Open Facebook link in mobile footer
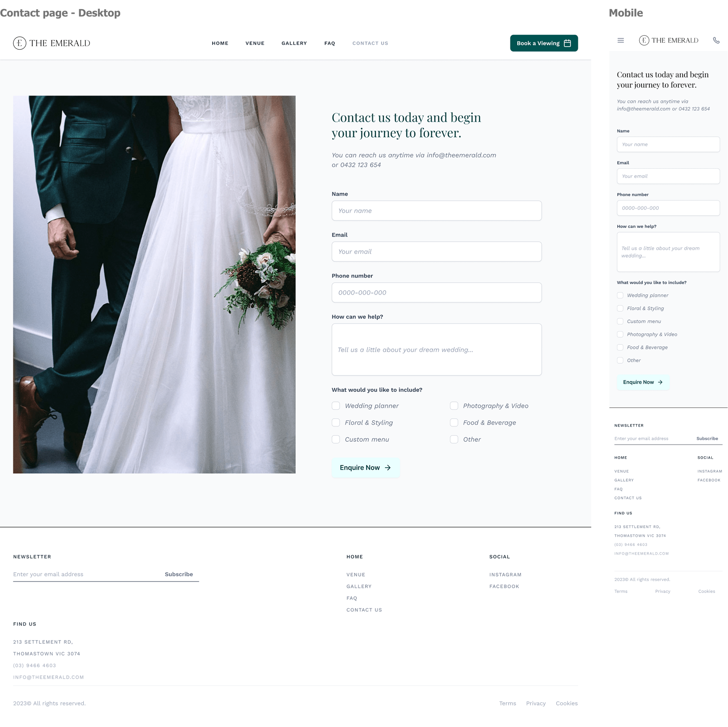Screen dimensions: 728x727 tap(709, 480)
